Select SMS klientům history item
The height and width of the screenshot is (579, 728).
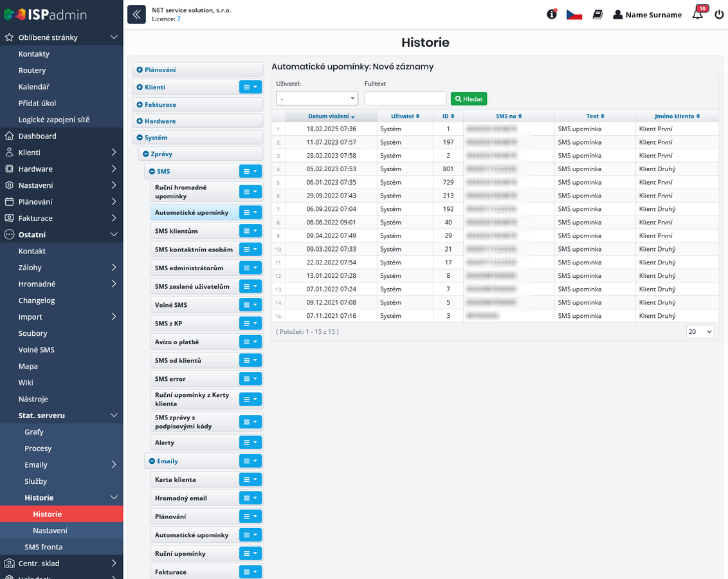176,231
